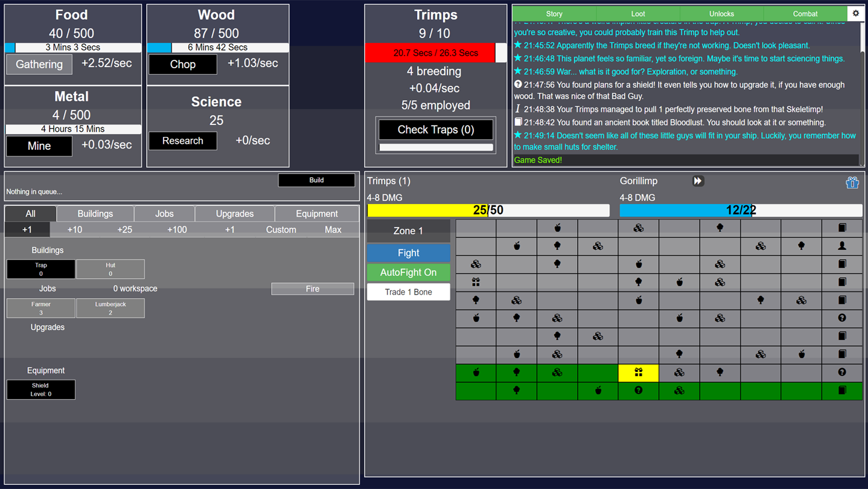The image size is (868, 489).
Task: Click Trade 1 Bone
Action: (408, 292)
